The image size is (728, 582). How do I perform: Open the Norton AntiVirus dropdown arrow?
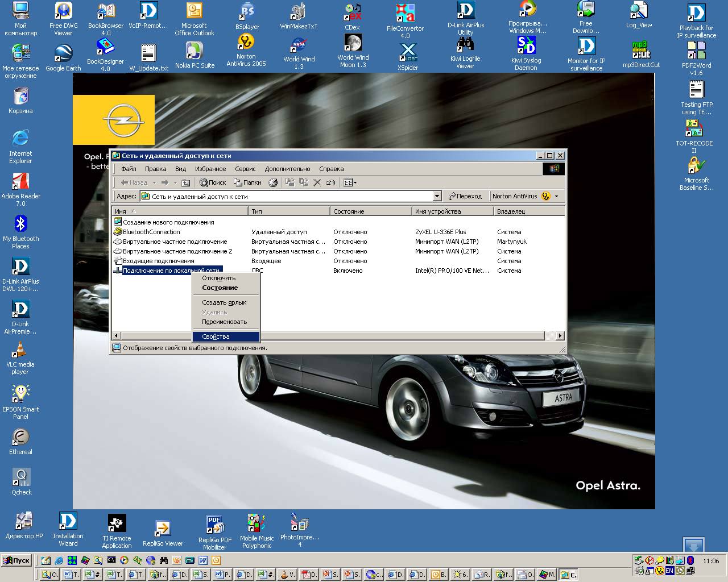click(x=556, y=196)
